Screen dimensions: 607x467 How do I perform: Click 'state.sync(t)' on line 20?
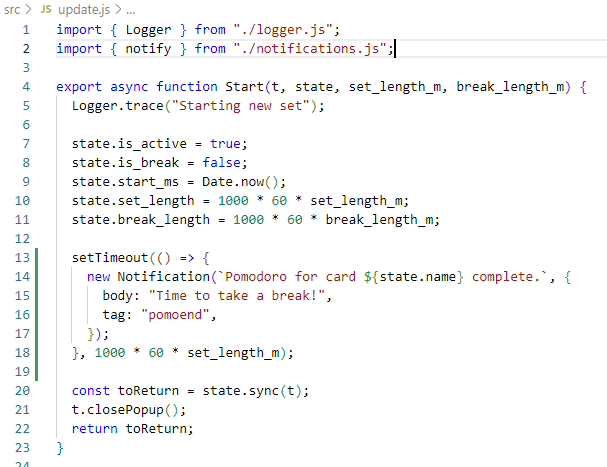252,390
